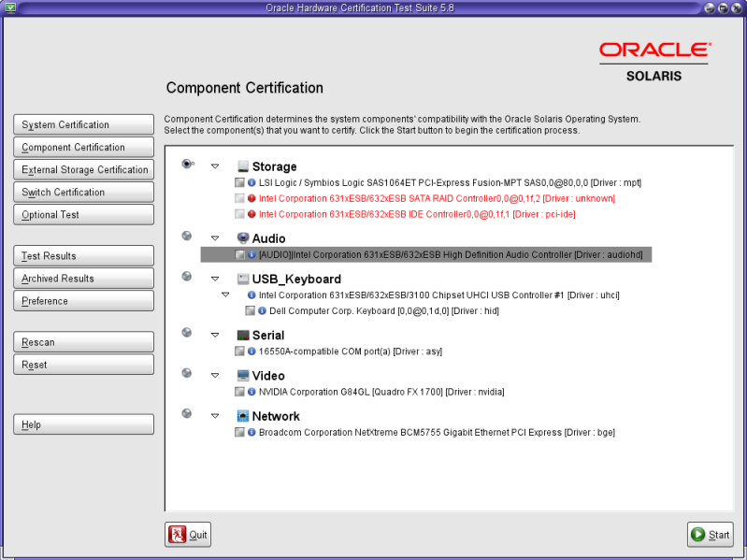Screen dimensions: 747x560
Task: Click info icon beside 16550A-compatible COM port
Action: click(x=251, y=351)
